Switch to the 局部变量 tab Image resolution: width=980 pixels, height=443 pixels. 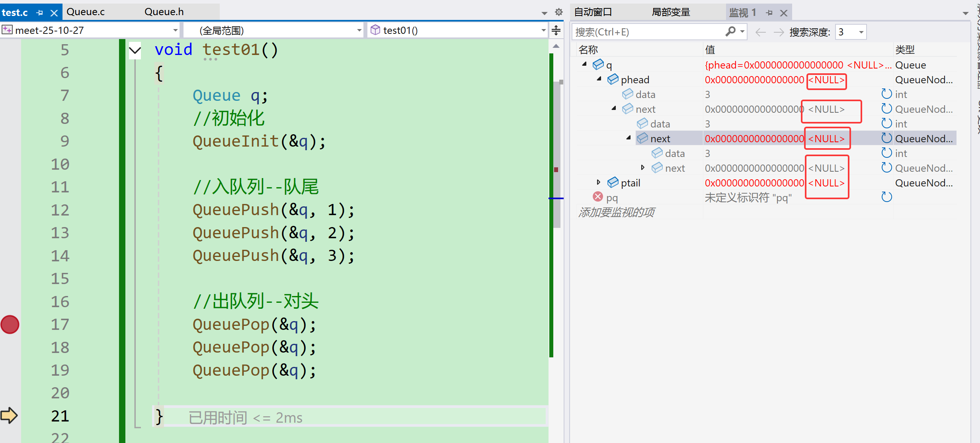click(x=670, y=12)
